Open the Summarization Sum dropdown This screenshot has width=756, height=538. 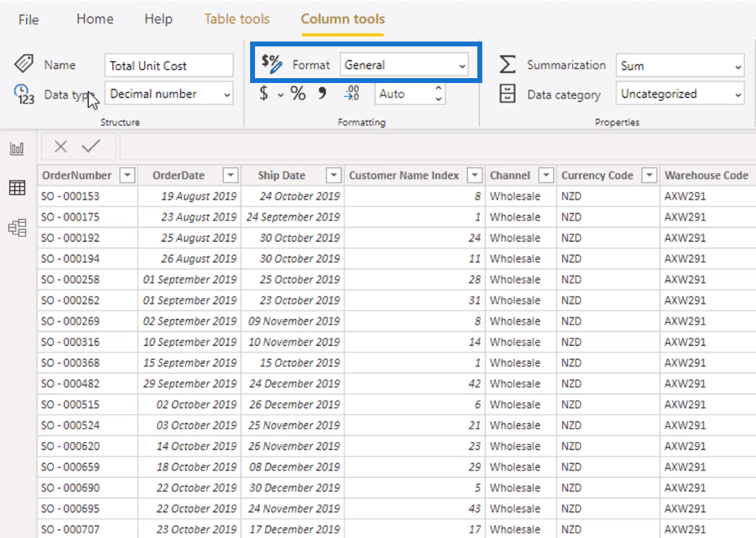679,65
